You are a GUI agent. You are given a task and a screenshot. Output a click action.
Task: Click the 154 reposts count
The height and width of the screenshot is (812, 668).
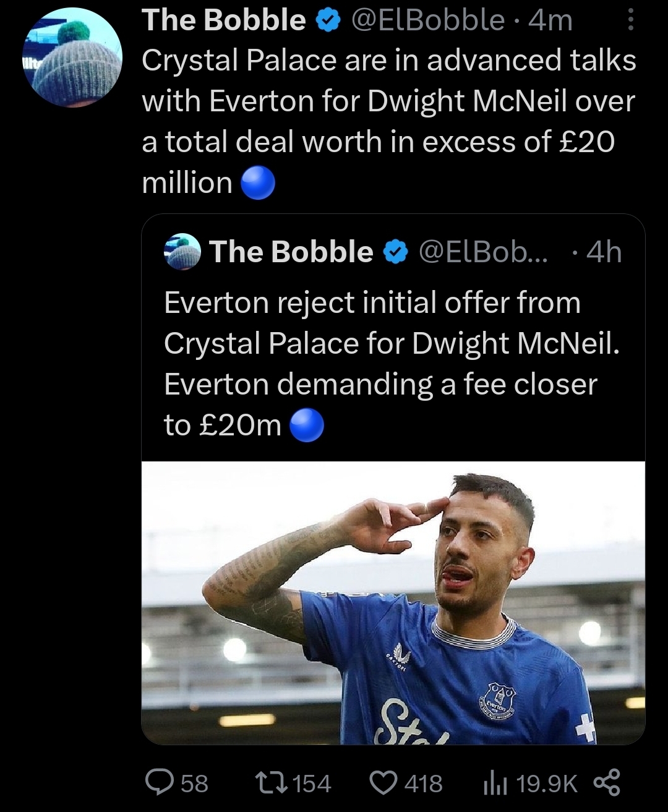coord(312,784)
